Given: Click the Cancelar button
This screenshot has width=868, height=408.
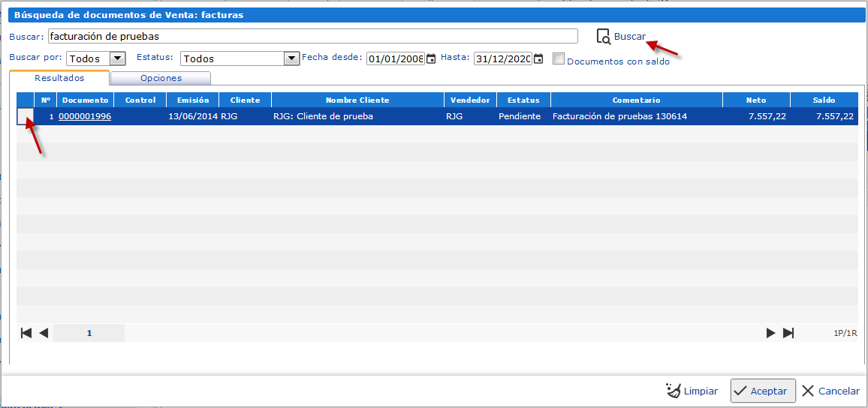Looking at the screenshot, I should (830, 391).
